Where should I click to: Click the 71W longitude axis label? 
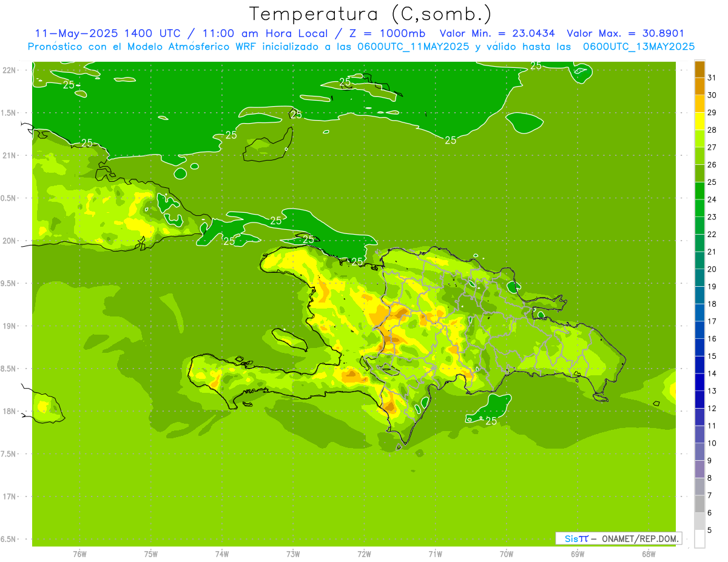435,554
